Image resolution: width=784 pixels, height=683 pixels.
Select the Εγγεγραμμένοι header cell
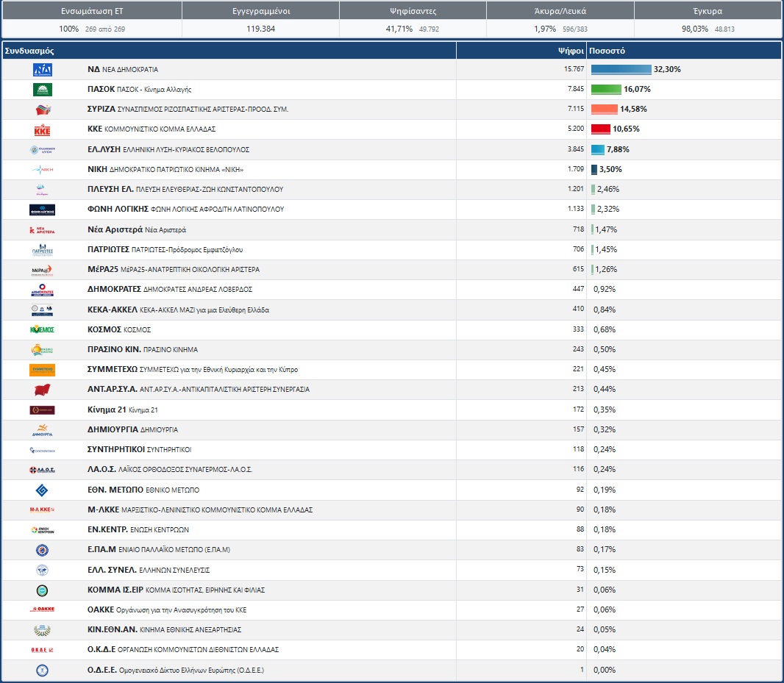(x=261, y=11)
